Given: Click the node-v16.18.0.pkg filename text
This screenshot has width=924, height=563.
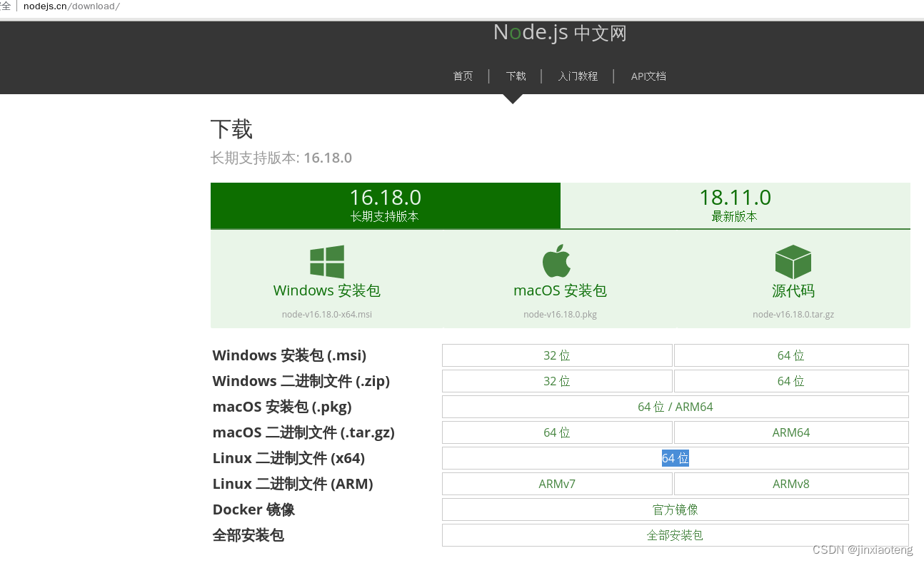Looking at the screenshot, I should click(560, 314).
